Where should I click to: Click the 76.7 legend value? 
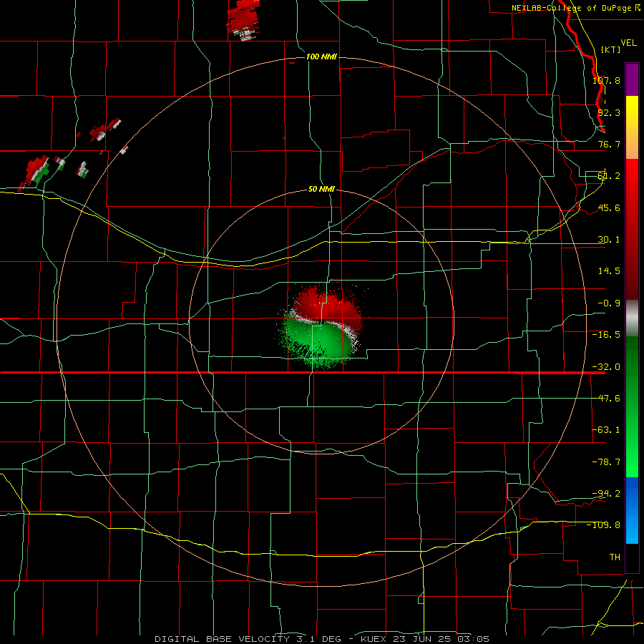pyautogui.click(x=609, y=144)
